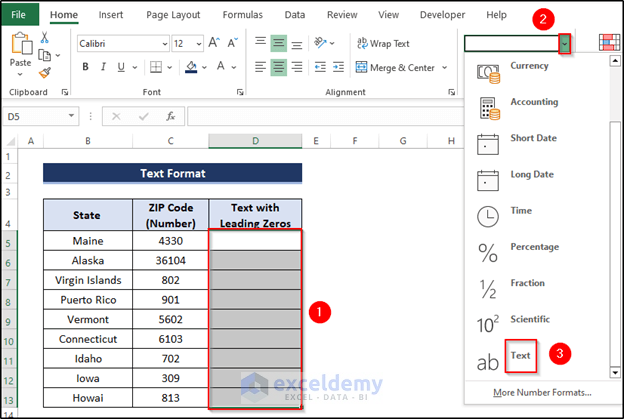Expand the Underline style arrow
Viewport: 624px width, 419px height.
135,67
